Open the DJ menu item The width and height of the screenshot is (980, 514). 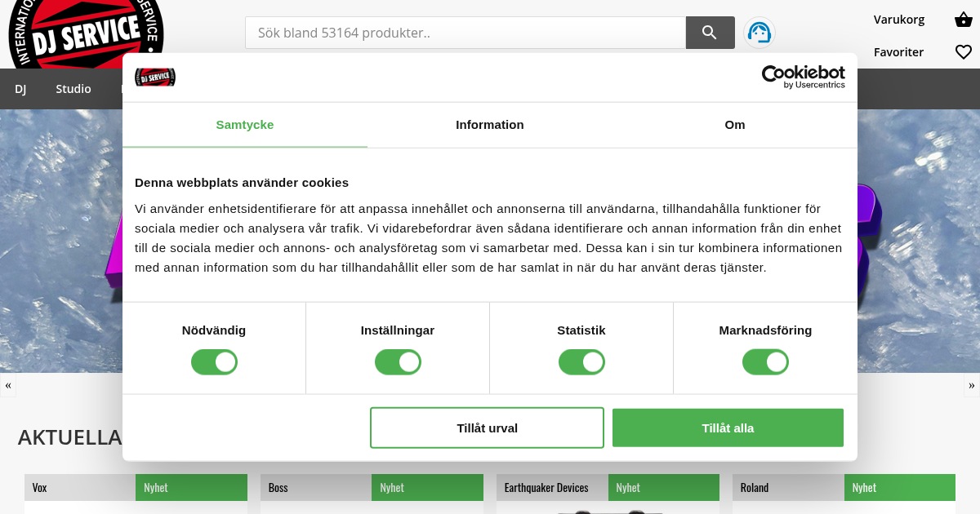point(20,89)
